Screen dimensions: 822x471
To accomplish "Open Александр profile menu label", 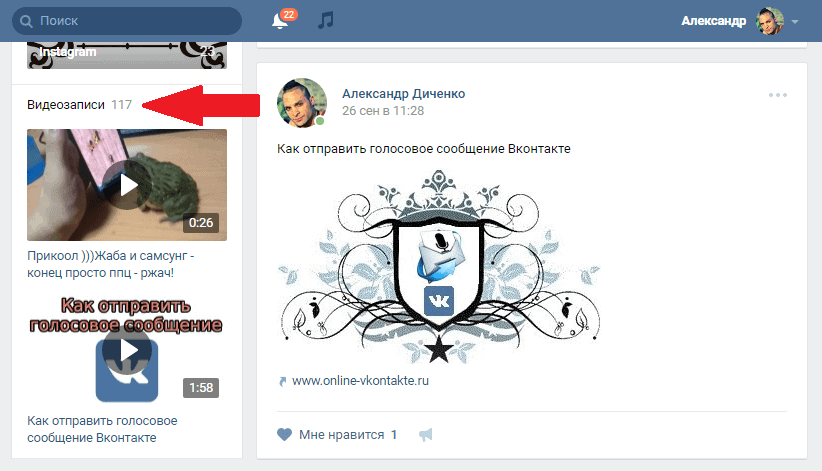I will 713,21.
